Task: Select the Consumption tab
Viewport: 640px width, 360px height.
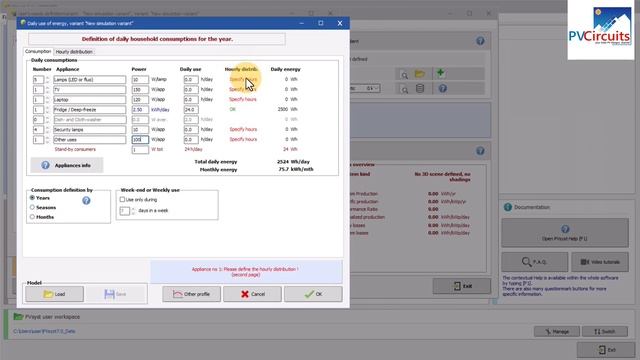Action: pyautogui.click(x=38, y=51)
